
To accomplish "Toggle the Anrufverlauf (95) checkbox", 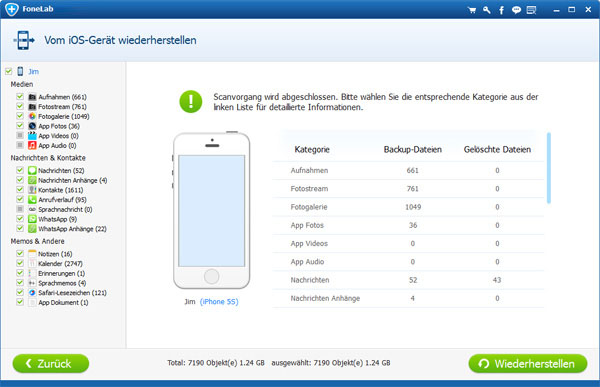I will pyautogui.click(x=20, y=199).
